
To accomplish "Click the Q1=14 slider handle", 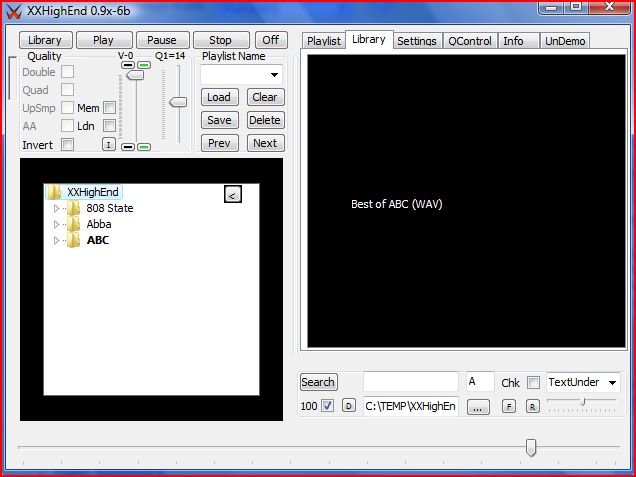I will tap(178, 102).
